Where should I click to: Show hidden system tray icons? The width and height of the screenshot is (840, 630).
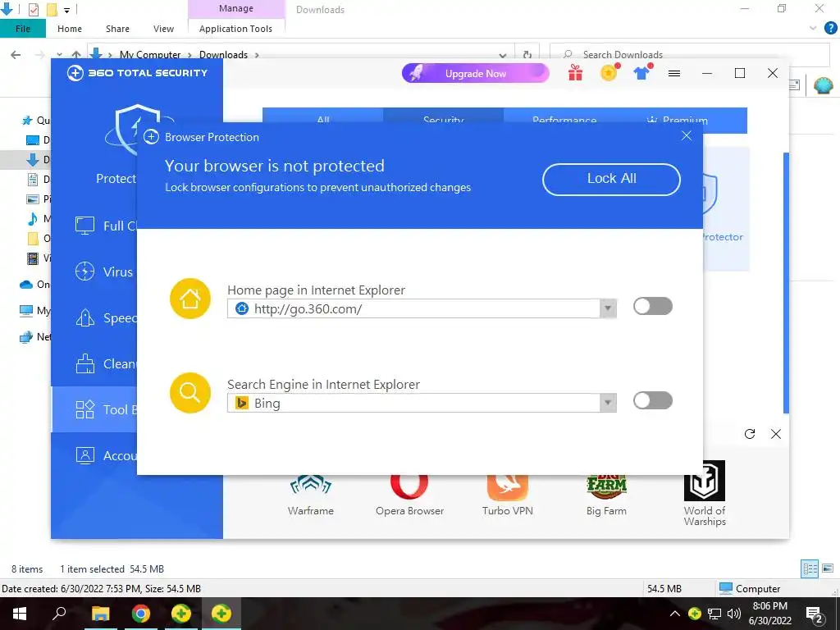coord(674,614)
